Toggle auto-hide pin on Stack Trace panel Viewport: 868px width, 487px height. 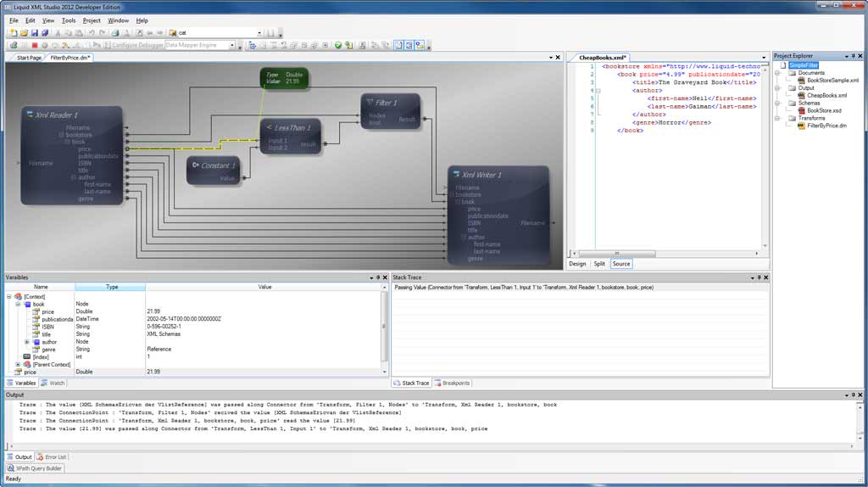(759, 277)
